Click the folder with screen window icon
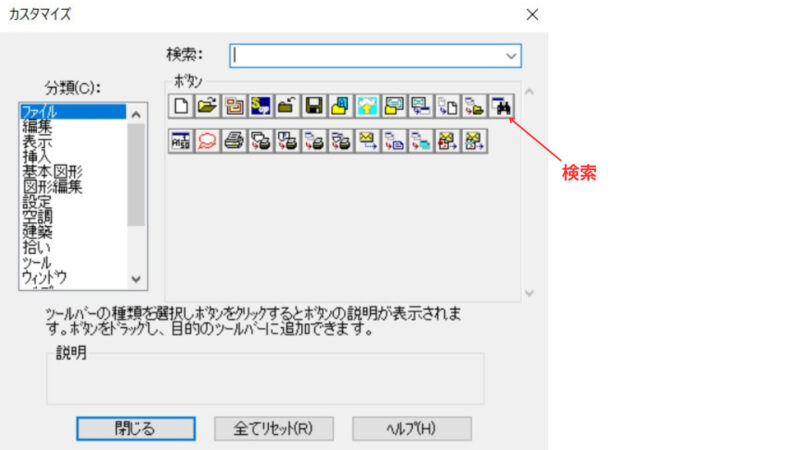This screenshot has height=450, width=800. 394,106
